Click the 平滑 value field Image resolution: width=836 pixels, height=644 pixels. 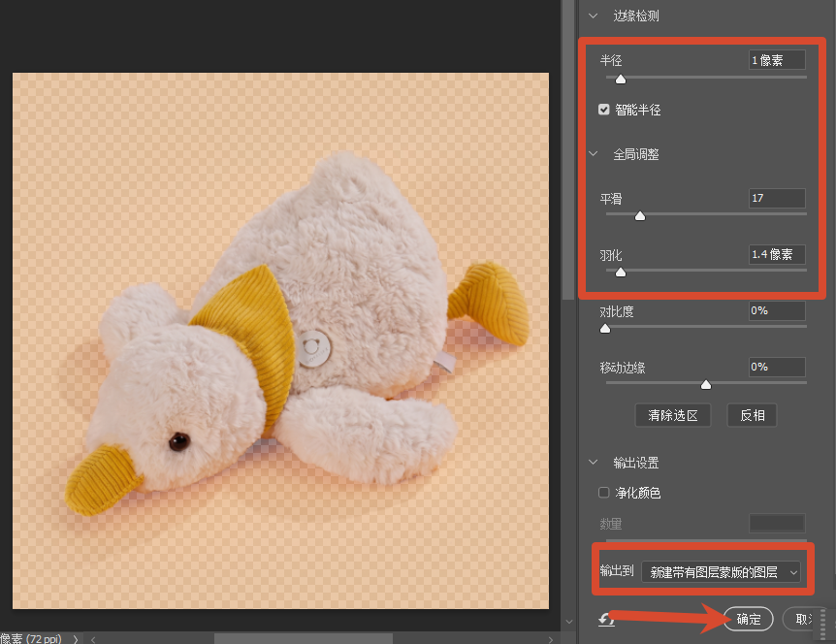click(777, 198)
